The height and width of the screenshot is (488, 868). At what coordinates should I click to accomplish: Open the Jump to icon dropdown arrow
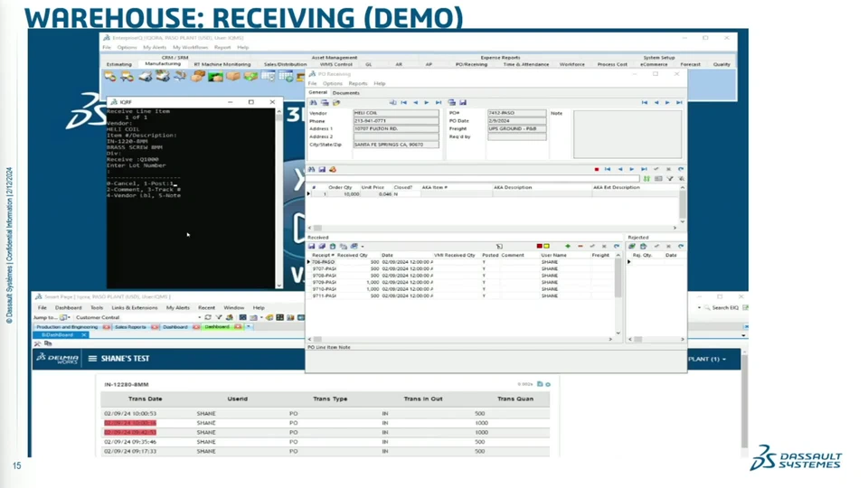70,317
